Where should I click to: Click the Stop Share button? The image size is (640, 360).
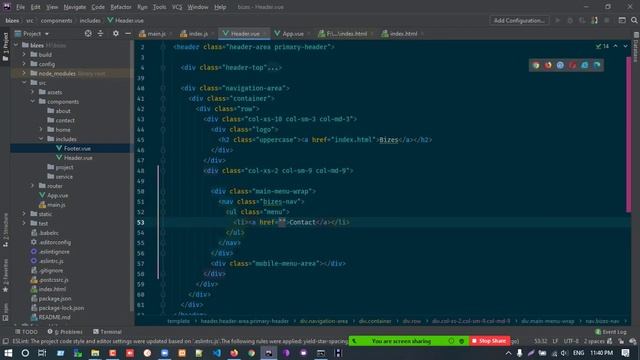(489, 341)
